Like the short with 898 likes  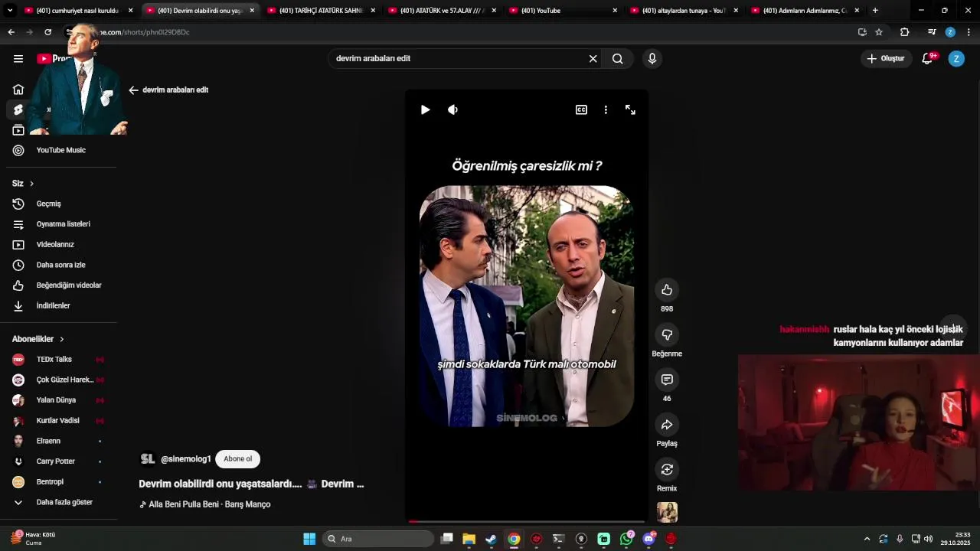click(x=667, y=289)
